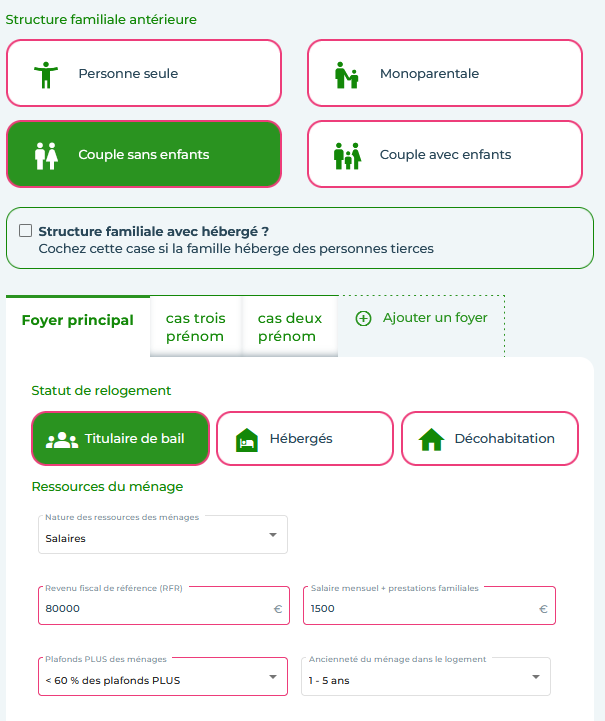Click the group icon in Titulaire de bail

(62, 440)
